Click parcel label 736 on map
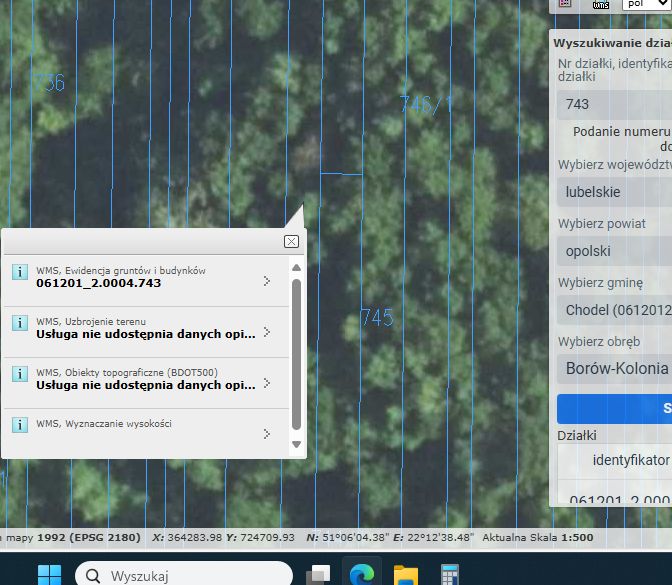This screenshot has width=672, height=585. (49, 83)
